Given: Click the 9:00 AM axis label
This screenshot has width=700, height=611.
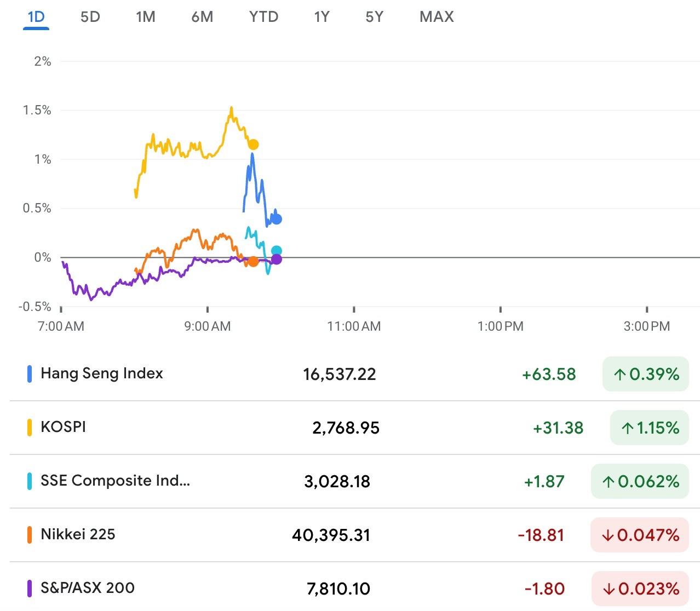Looking at the screenshot, I should tap(208, 326).
